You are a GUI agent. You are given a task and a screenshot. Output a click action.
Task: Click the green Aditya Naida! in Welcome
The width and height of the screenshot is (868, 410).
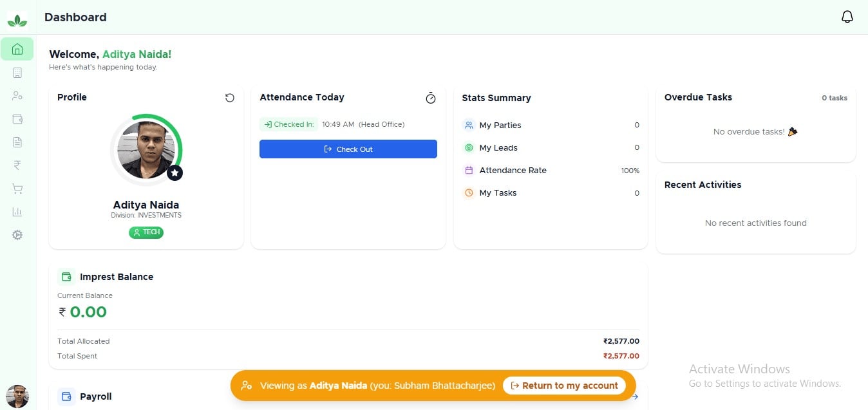pyautogui.click(x=137, y=54)
